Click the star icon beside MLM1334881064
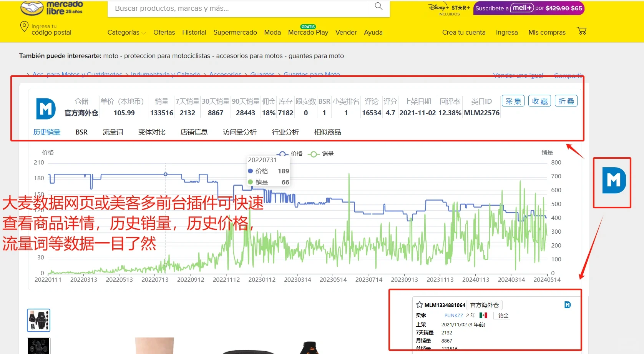The width and height of the screenshot is (644, 354). [420, 305]
